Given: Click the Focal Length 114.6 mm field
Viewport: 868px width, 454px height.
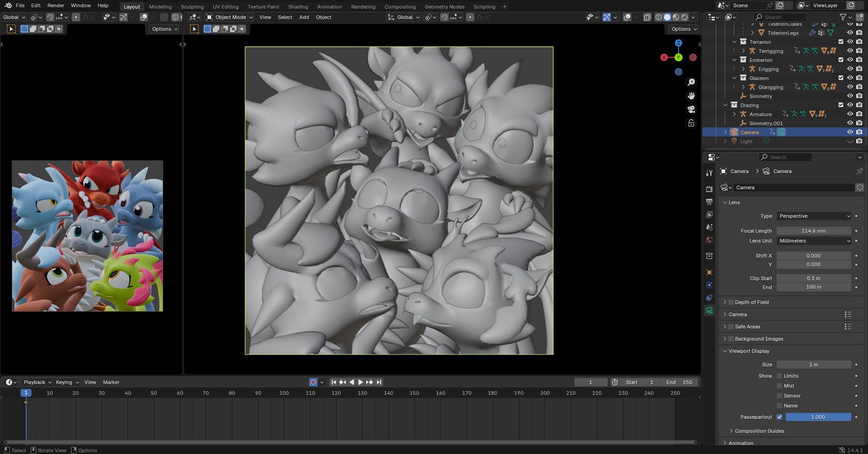Looking at the screenshot, I should (814, 231).
